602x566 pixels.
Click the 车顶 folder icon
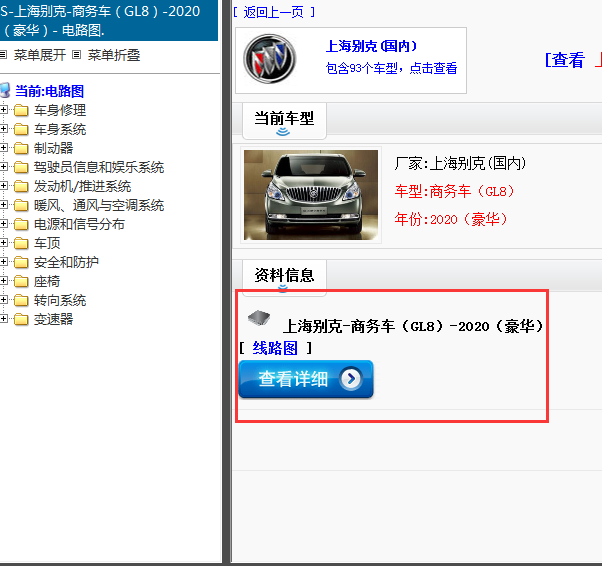click(x=21, y=243)
